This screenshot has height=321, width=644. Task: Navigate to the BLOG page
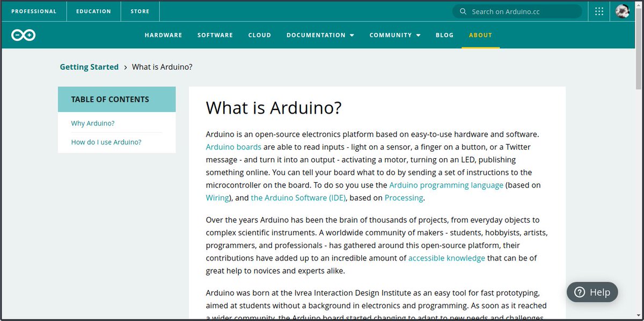444,35
